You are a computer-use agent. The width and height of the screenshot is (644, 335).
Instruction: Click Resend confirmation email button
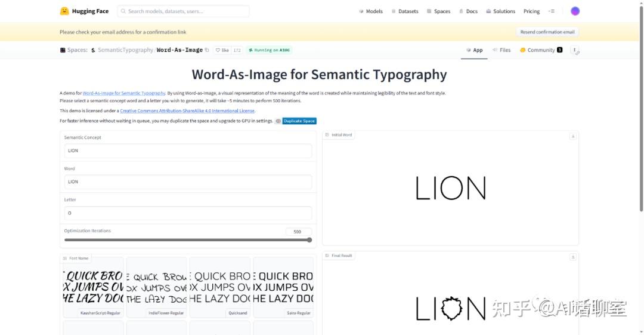547,32
